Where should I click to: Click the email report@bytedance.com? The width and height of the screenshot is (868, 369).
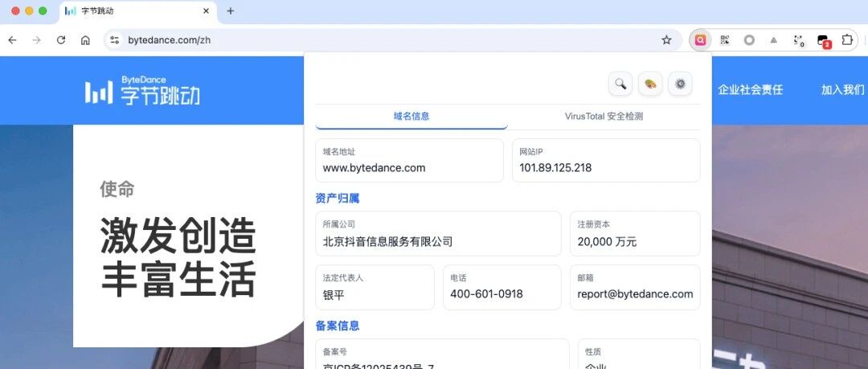(635, 294)
